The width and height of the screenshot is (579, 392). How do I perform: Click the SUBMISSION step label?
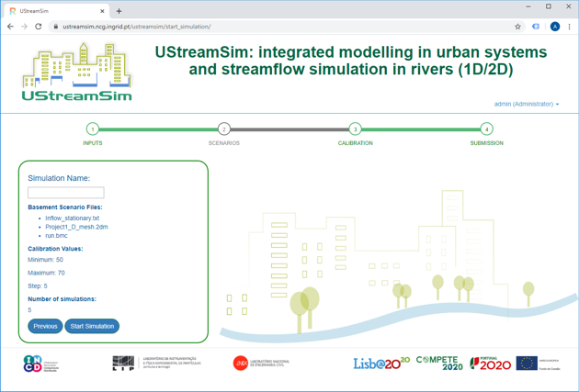pyautogui.click(x=487, y=143)
